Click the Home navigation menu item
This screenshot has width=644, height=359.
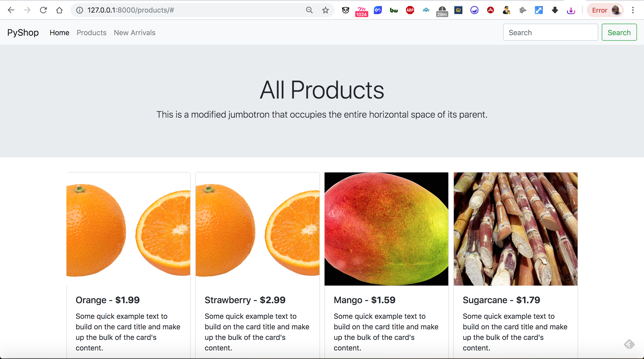tap(59, 32)
